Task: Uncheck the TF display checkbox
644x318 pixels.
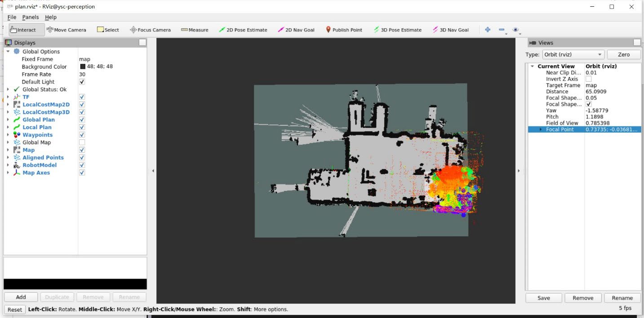Action: pos(82,97)
